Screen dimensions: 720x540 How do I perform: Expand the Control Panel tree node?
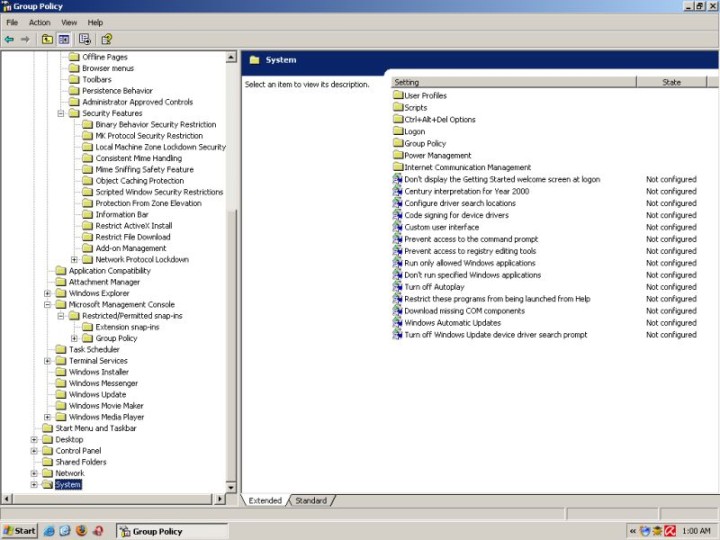click(34, 451)
